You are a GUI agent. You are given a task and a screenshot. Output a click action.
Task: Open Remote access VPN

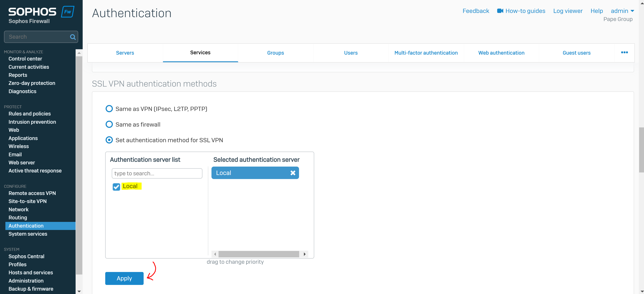[x=32, y=193]
